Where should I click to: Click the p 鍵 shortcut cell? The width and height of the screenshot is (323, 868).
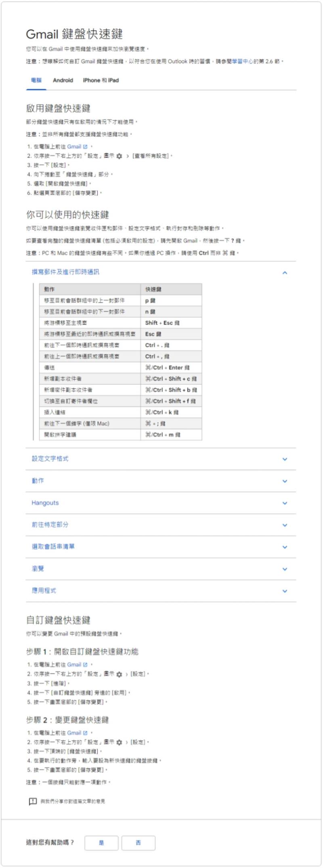[171, 300]
